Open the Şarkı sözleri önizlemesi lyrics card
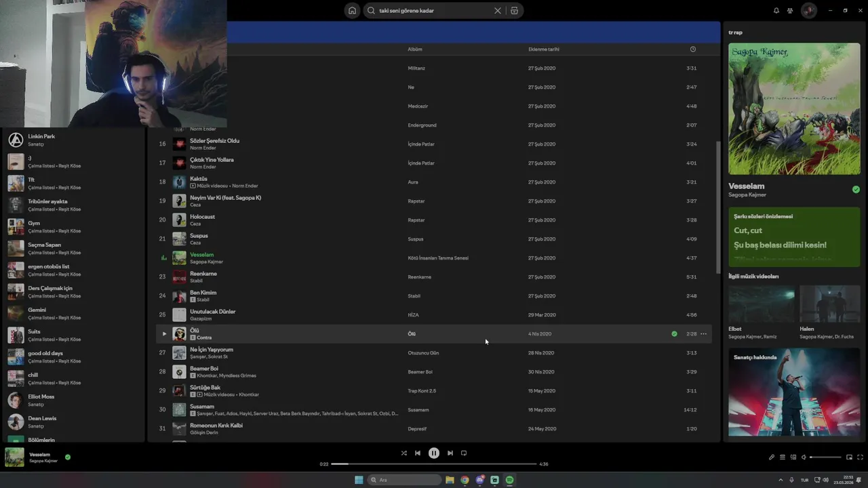This screenshot has width=868, height=488. (x=794, y=237)
